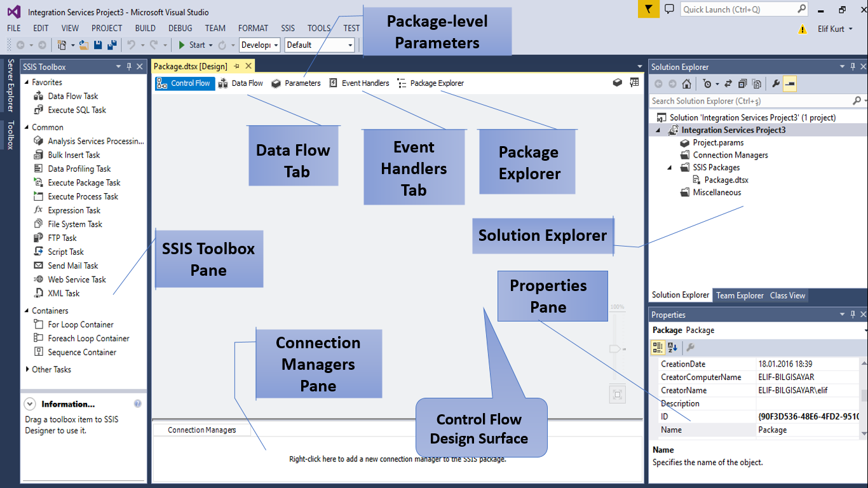Click Pending Changes Filter clock icon

point(707,84)
